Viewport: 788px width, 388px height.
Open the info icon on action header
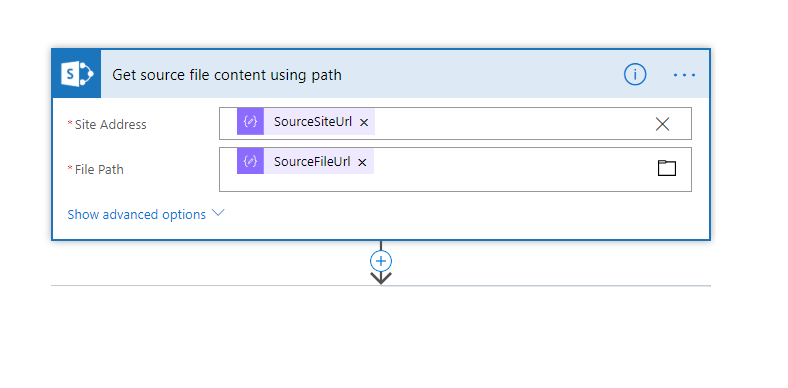pyautogui.click(x=635, y=75)
